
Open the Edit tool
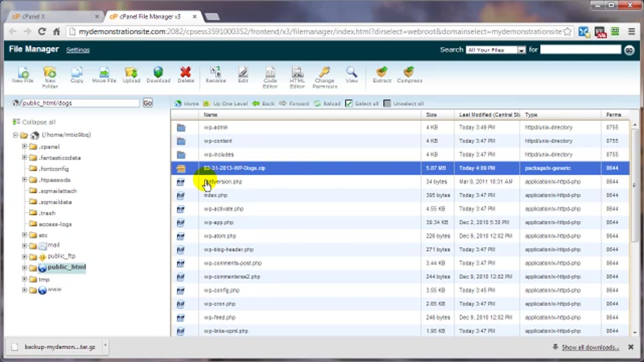pos(243,74)
